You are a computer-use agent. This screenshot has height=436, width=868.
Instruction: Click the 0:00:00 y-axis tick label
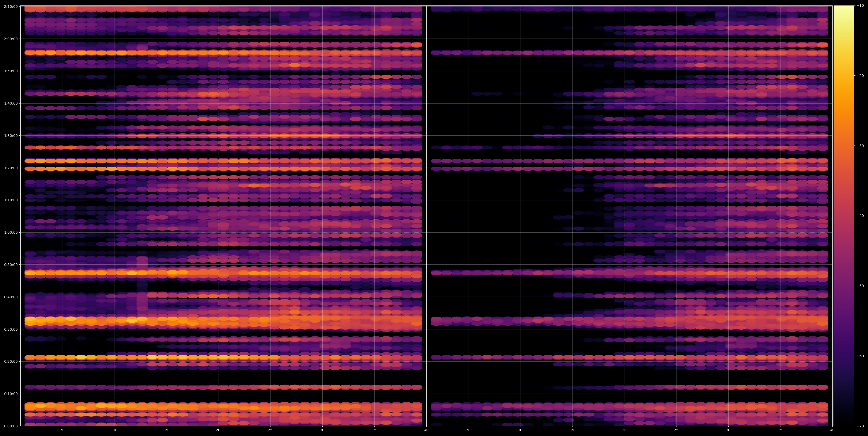pyautogui.click(x=11, y=426)
